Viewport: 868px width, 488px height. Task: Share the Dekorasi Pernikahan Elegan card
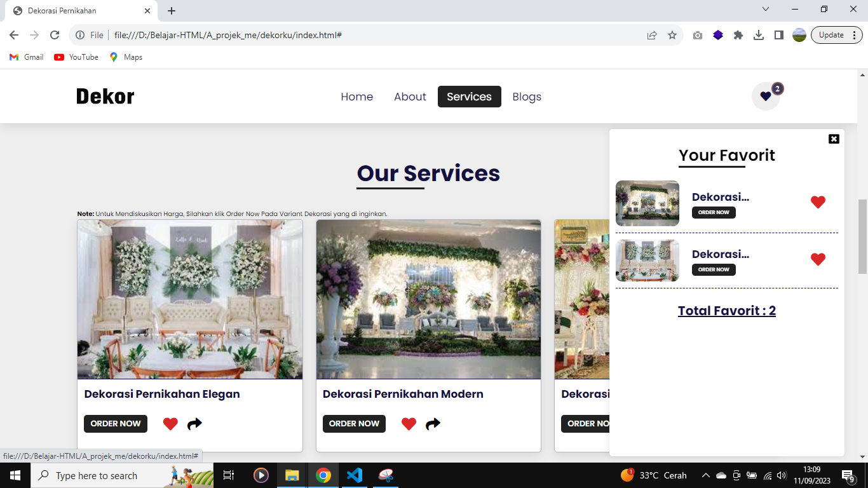pyautogui.click(x=194, y=424)
